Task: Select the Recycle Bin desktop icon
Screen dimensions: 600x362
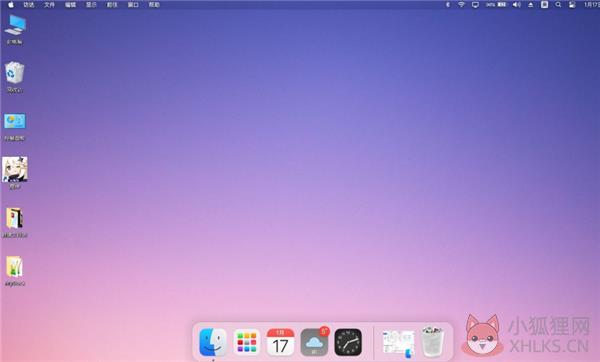Action: [15, 77]
